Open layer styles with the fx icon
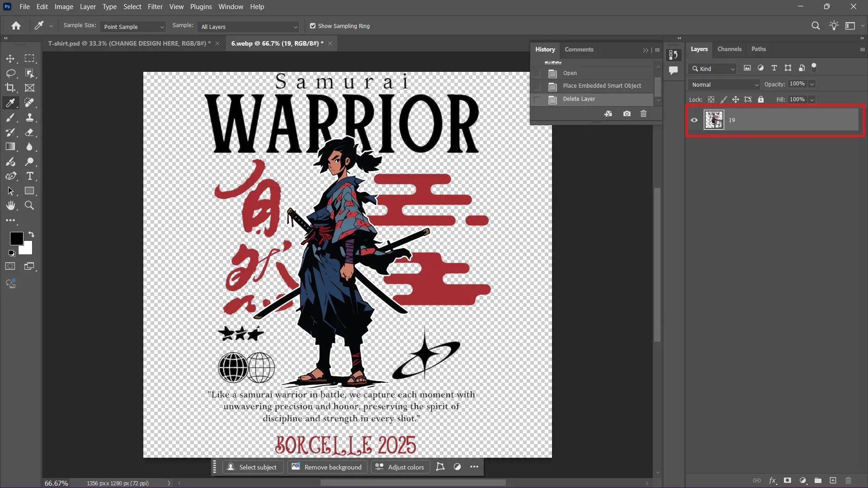The image size is (868, 488). coord(773,481)
